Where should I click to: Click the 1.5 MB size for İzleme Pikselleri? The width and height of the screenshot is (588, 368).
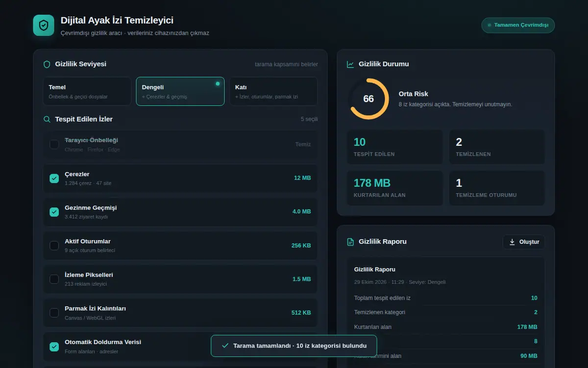302,279
